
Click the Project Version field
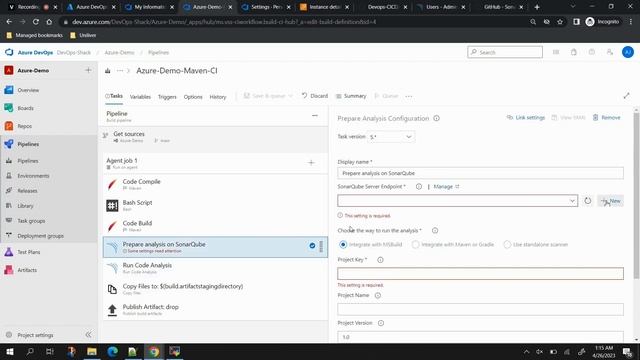click(x=480, y=337)
